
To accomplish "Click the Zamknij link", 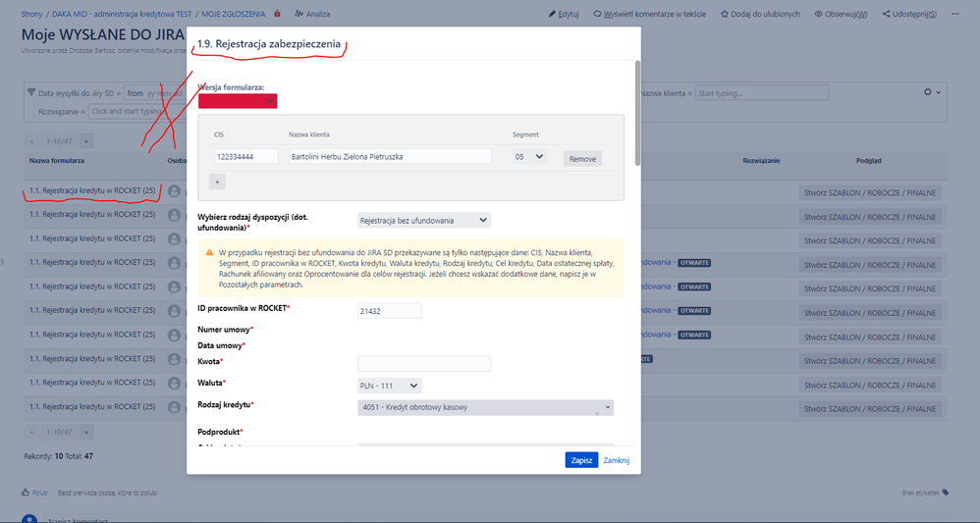I will pyautogui.click(x=617, y=460).
